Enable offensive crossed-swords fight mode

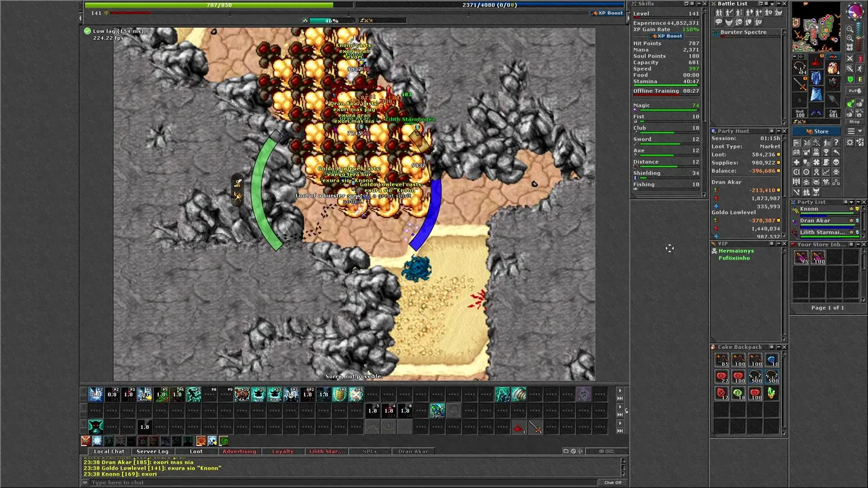tap(850, 58)
